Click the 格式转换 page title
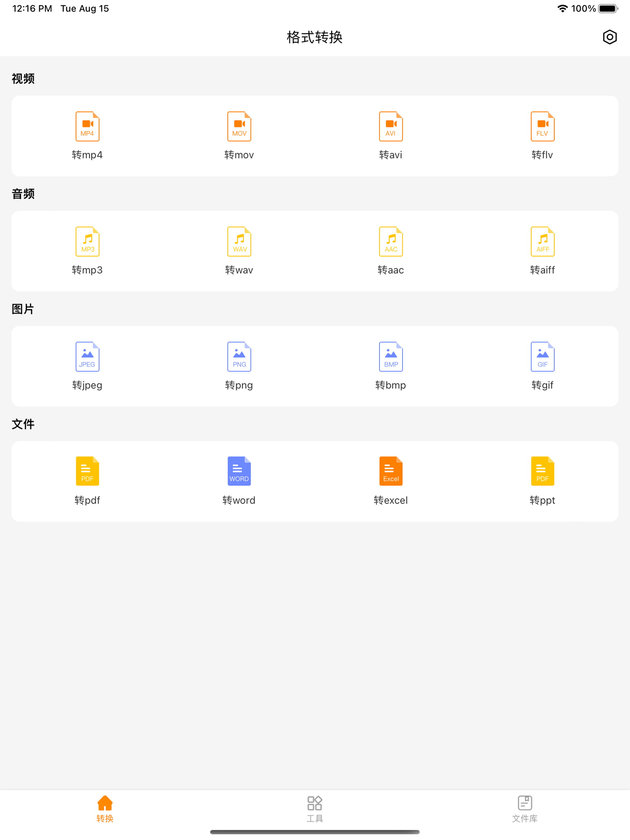This screenshot has width=630, height=840. pos(315,37)
